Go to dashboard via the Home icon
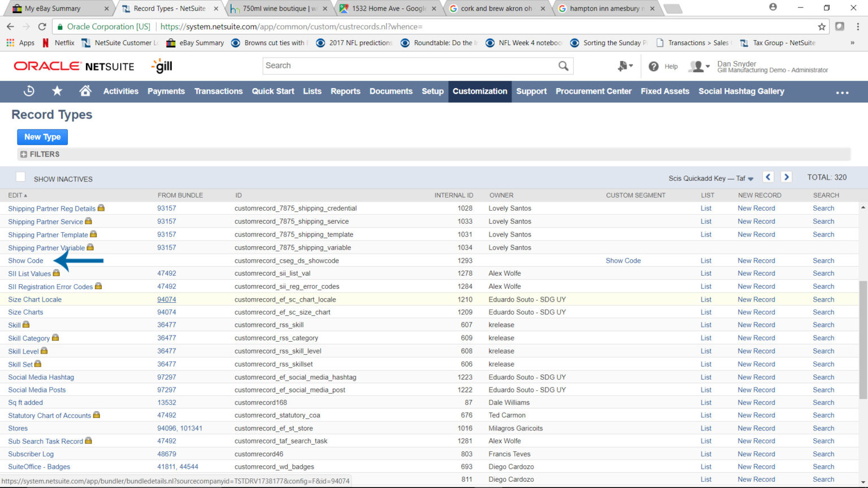Image resolution: width=868 pixels, height=488 pixels. (x=85, y=91)
